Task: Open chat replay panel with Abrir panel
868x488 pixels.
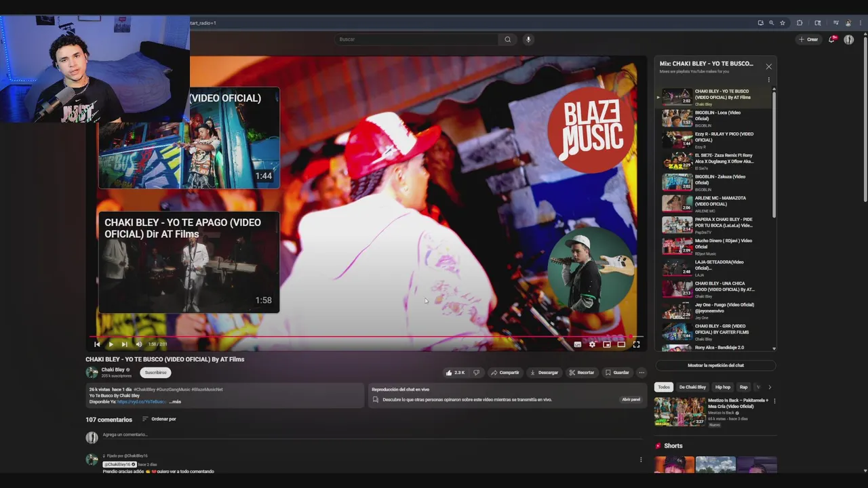Action: [631, 399]
